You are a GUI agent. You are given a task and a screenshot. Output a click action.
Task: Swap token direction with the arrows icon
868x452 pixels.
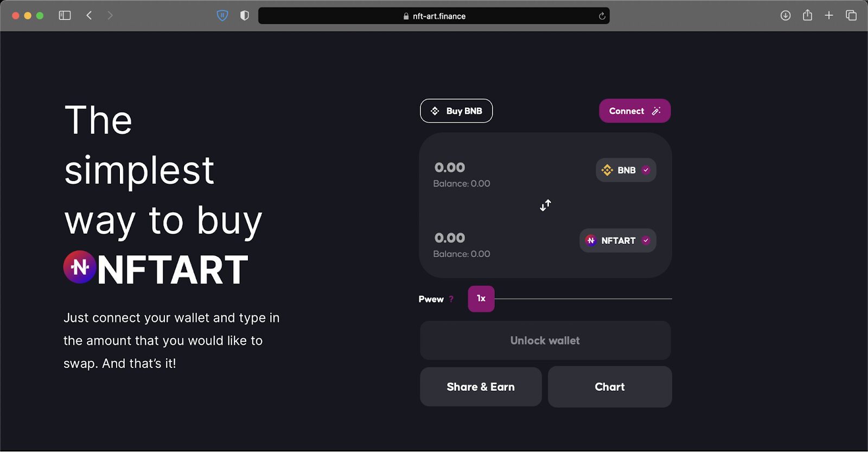[x=545, y=205]
